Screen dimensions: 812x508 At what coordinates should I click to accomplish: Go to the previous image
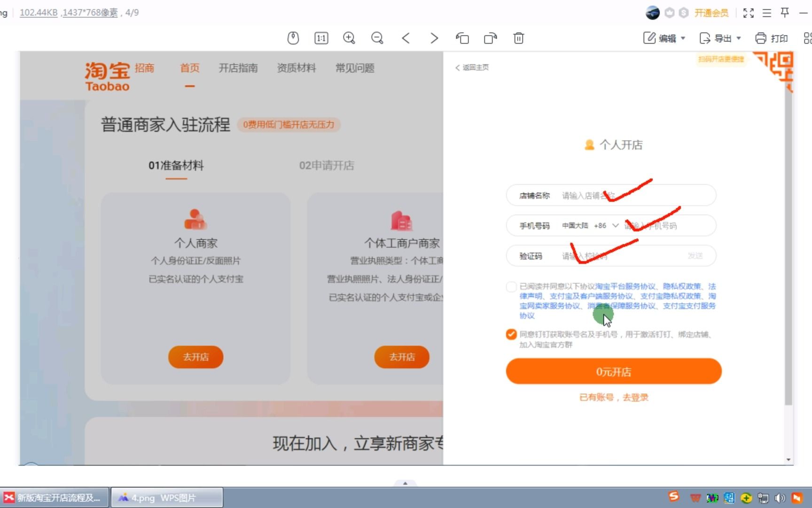[x=406, y=38]
